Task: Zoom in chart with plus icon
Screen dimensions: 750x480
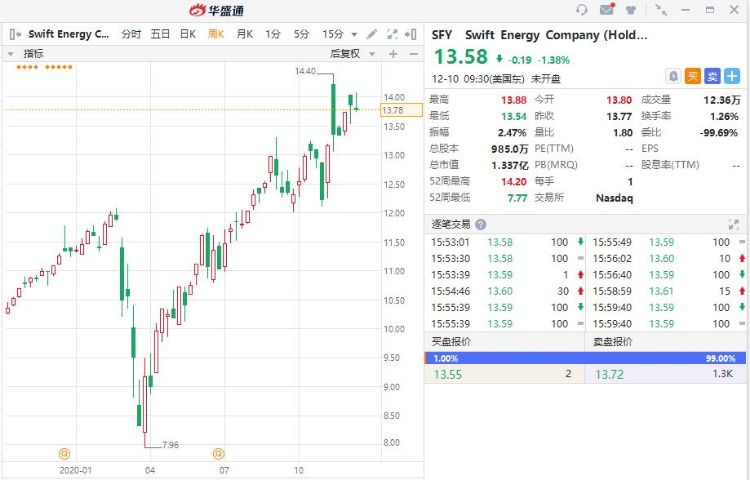Action: coord(393,54)
